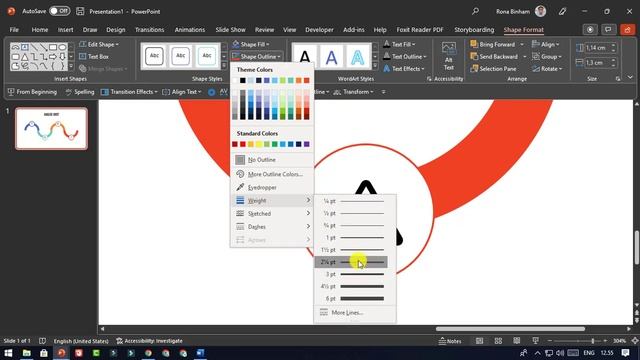Screen dimensions: 640x360
Task: Select the black-fill WordArt style A
Action: [x=305, y=56]
